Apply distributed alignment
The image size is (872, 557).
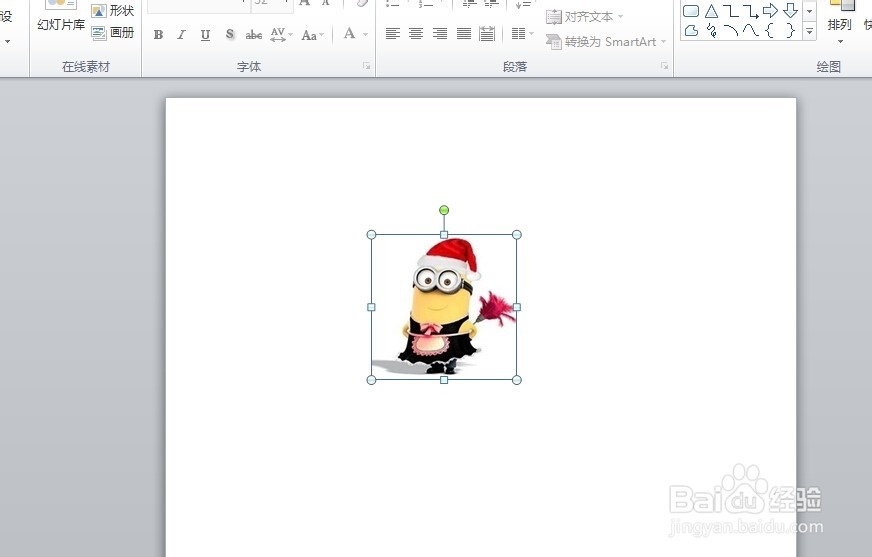click(487, 34)
